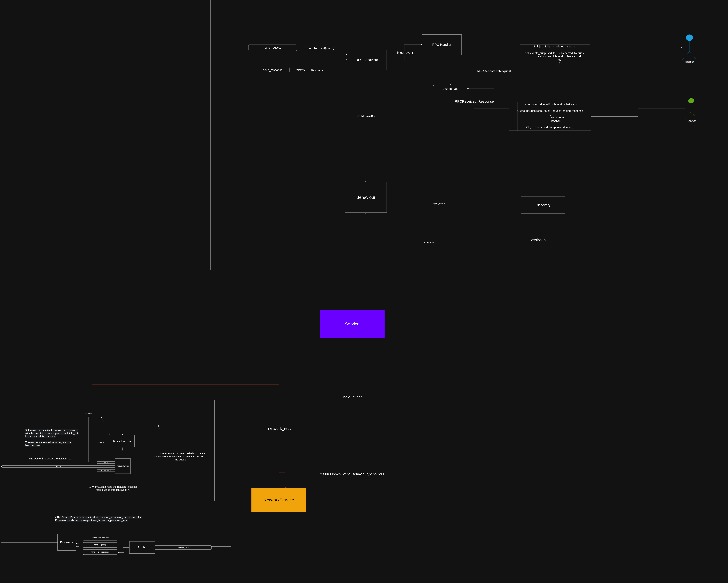The image size is (728, 583).
Task: Click note 3 about worker being spawned
Action: click(52, 438)
